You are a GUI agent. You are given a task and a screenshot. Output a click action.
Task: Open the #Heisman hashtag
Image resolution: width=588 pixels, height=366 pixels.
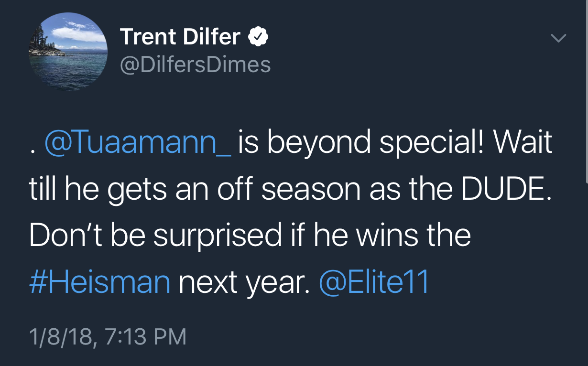click(x=100, y=282)
